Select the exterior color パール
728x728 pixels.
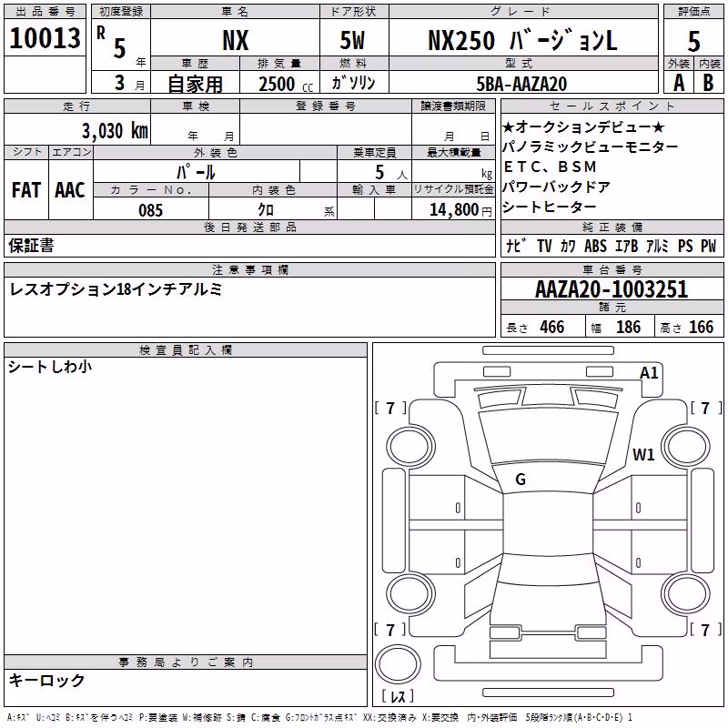196,172
